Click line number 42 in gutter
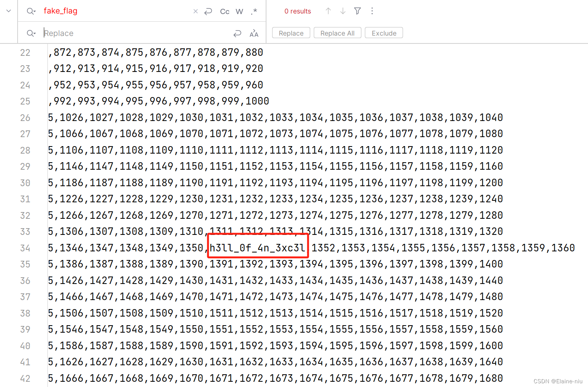This screenshot has width=588, height=387. [25, 378]
